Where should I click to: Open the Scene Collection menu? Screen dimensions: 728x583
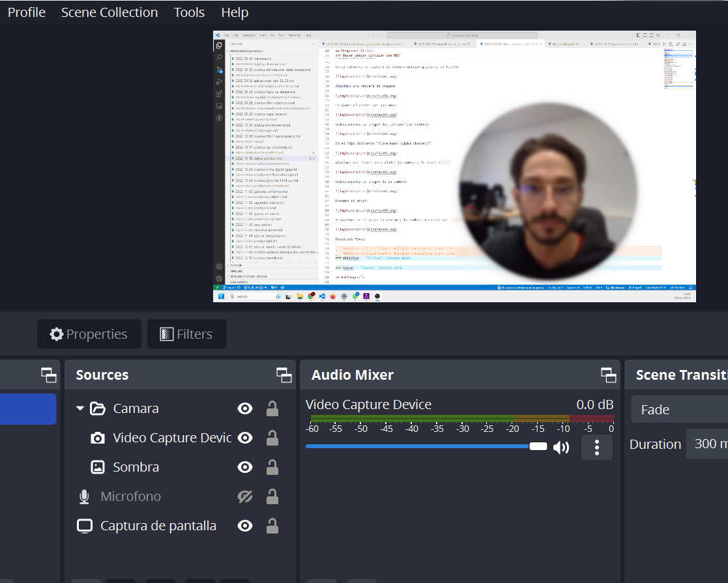pyautogui.click(x=109, y=12)
